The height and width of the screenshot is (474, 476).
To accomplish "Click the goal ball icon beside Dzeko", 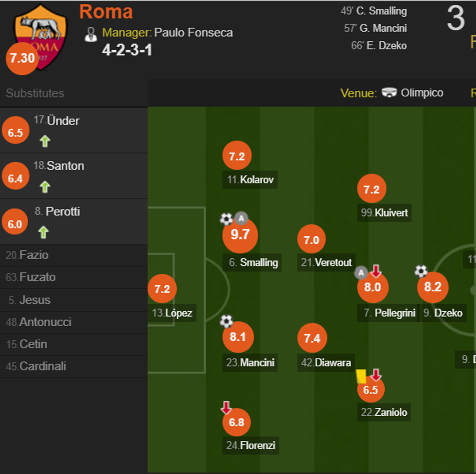I will pyautogui.click(x=421, y=271).
